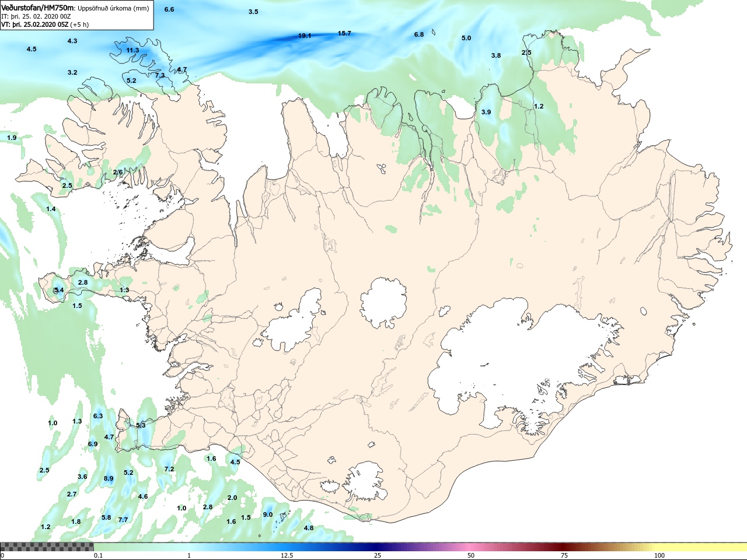Click the 6.9 precipitation label

point(93,444)
